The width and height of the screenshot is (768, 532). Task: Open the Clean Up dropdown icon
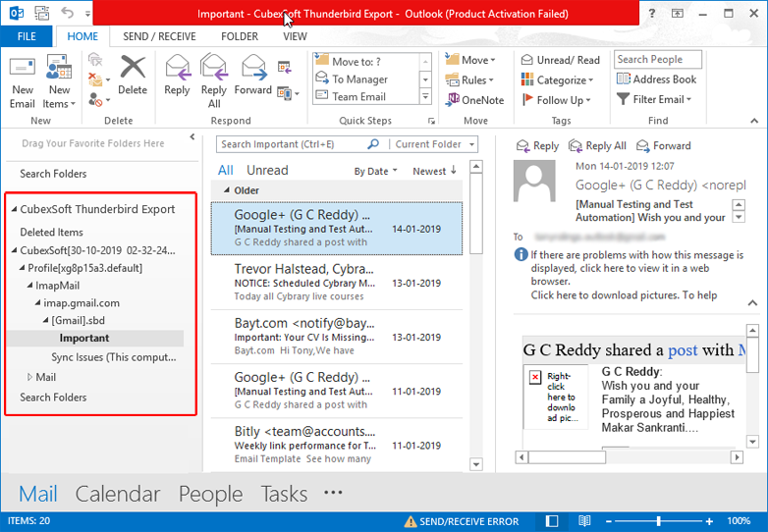click(x=98, y=80)
